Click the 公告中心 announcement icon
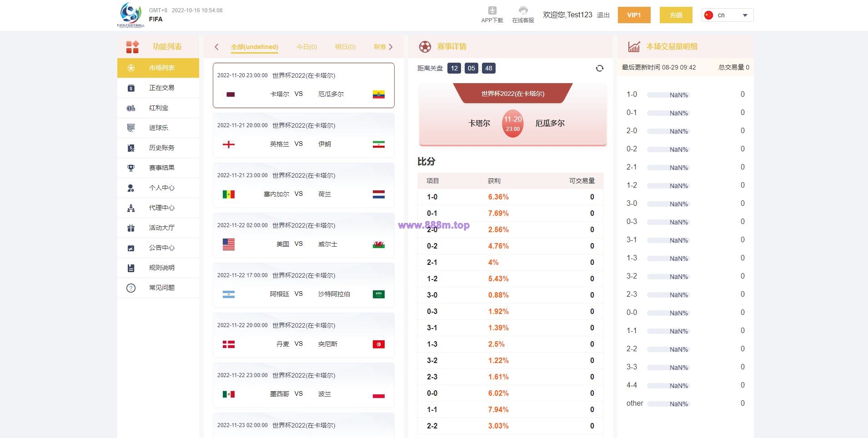The image size is (868, 438). (x=131, y=248)
